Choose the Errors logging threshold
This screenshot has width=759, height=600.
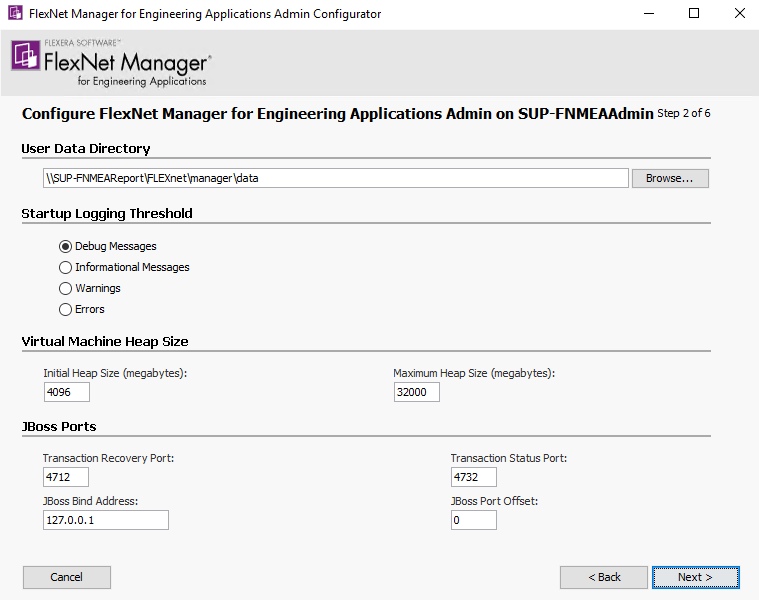pos(65,310)
